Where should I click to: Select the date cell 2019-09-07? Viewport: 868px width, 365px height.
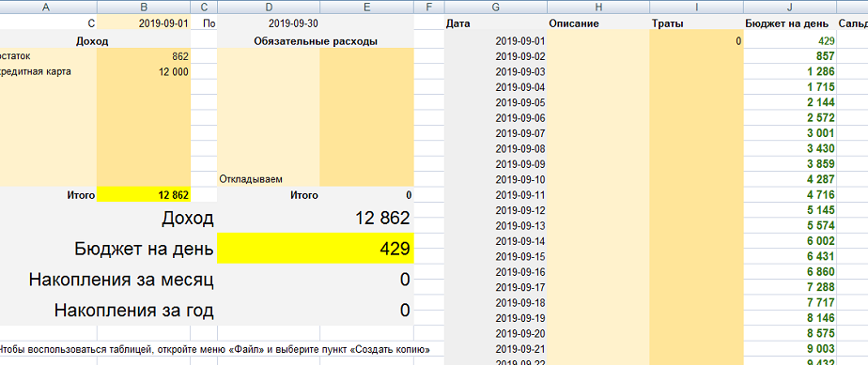(x=496, y=133)
